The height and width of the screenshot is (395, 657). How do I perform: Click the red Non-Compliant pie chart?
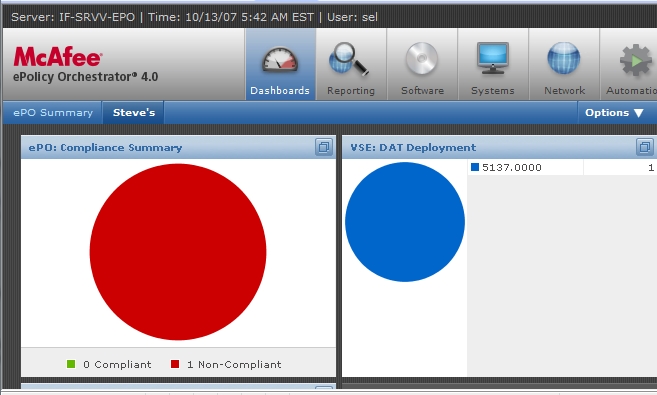coord(178,252)
